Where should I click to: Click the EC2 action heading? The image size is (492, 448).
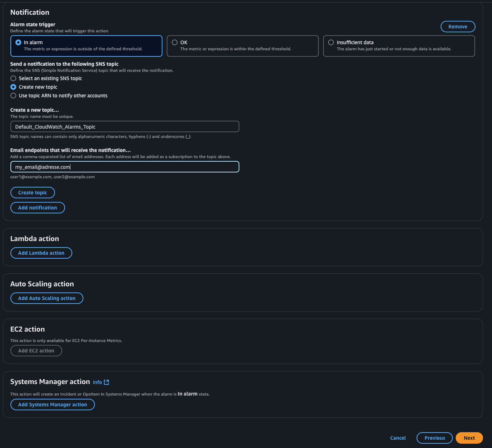28,329
